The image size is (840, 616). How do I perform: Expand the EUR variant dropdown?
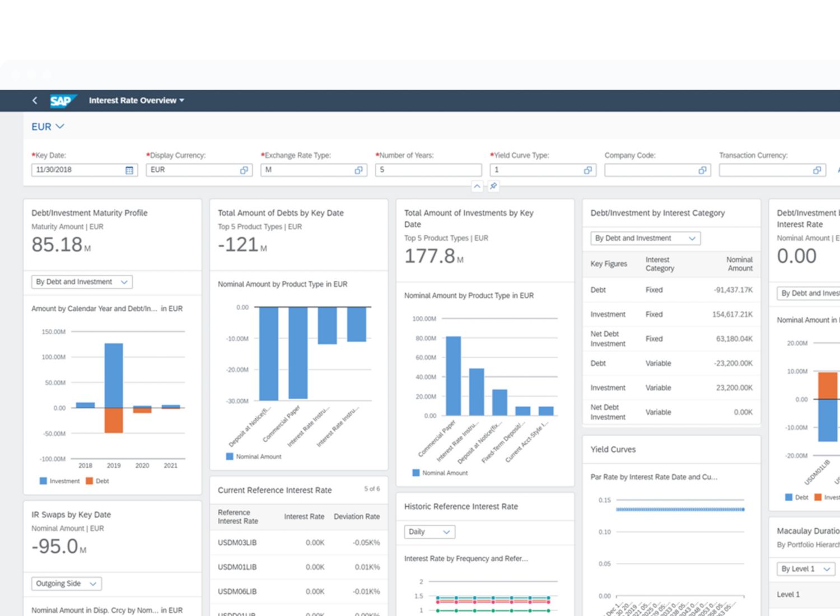(48, 127)
